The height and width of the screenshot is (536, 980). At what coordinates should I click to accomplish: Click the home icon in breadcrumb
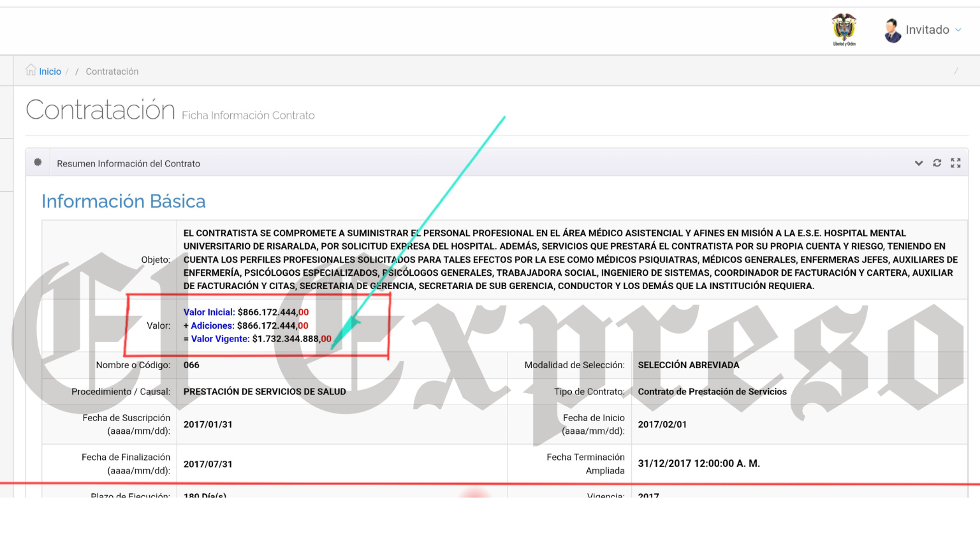coord(31,70)
